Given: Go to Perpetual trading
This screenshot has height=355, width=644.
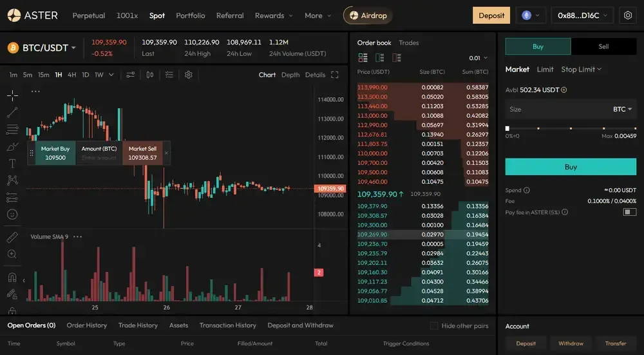Looking at the screenshot, I should click(x=89, y=15).
